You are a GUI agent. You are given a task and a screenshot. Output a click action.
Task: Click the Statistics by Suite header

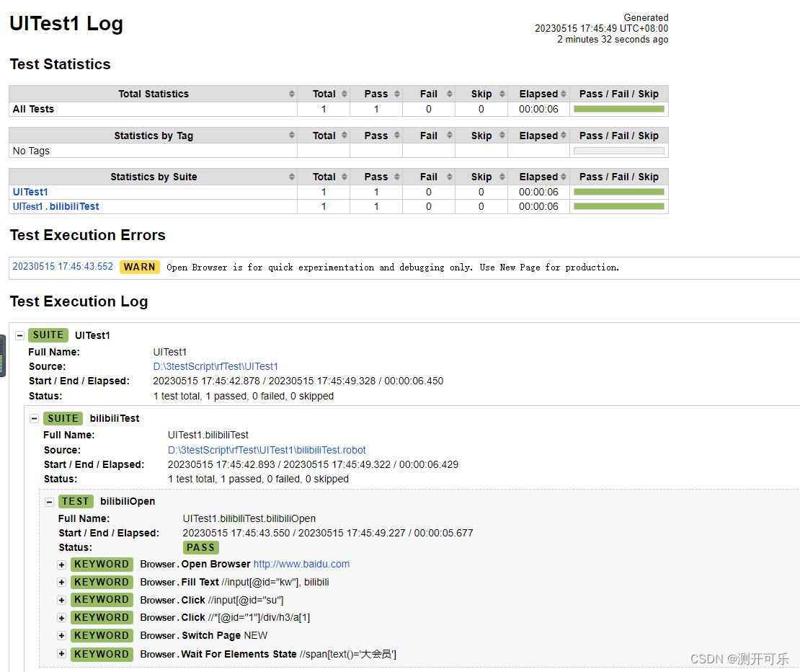click(154, 177)
